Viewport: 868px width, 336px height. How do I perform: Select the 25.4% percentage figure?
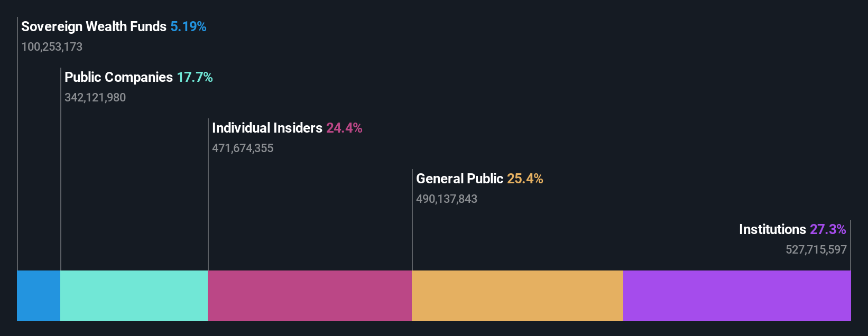525,179
